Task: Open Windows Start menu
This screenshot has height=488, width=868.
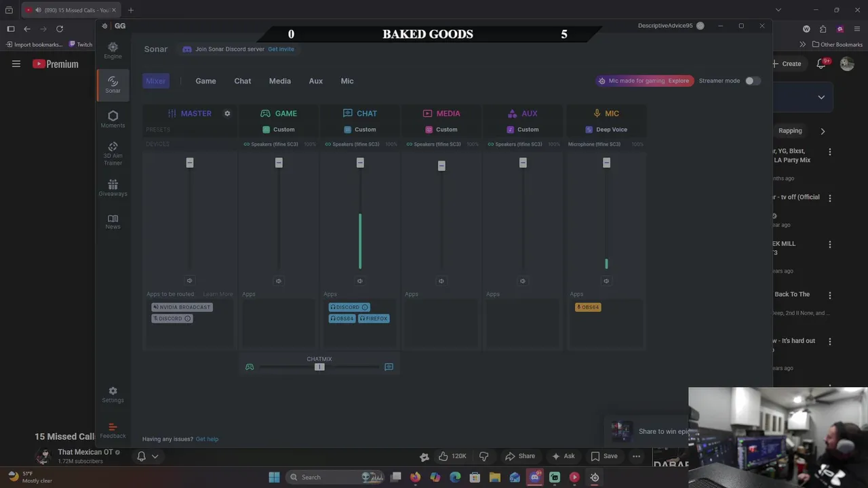Action: pyautogui.click(x=274, y=477)
